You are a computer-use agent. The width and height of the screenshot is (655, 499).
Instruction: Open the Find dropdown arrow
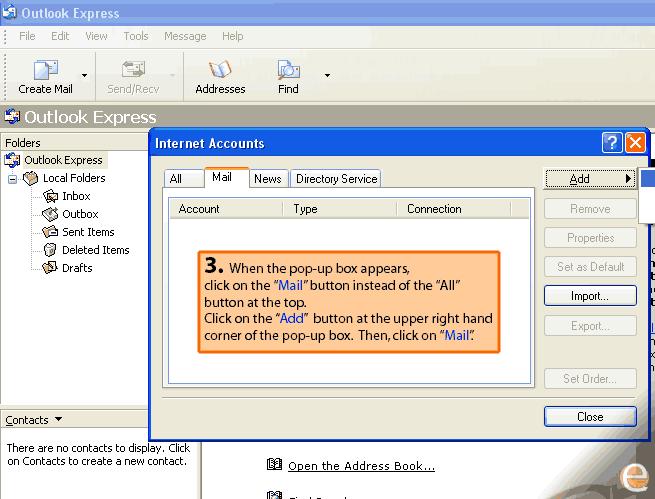point(327,75)
